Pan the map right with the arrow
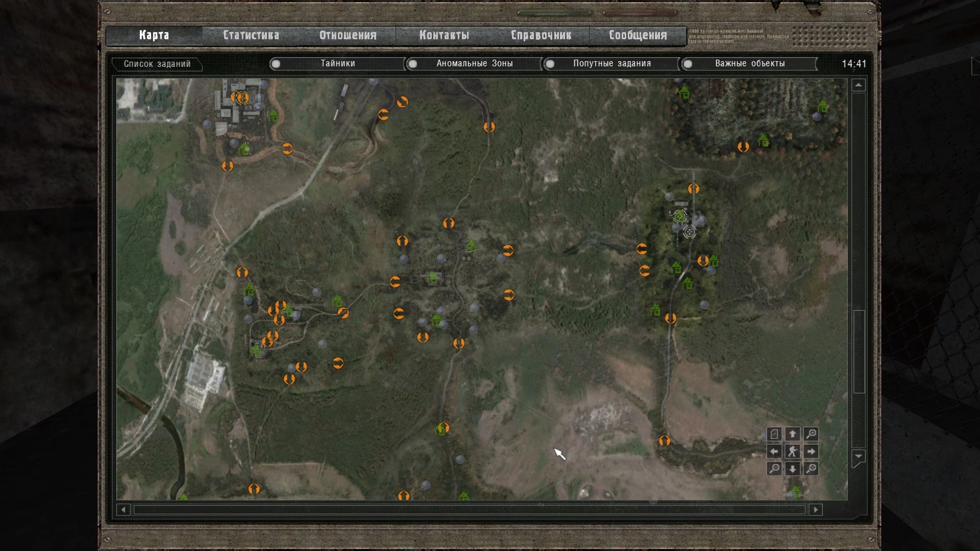The image size is (980, 551). 811,452
